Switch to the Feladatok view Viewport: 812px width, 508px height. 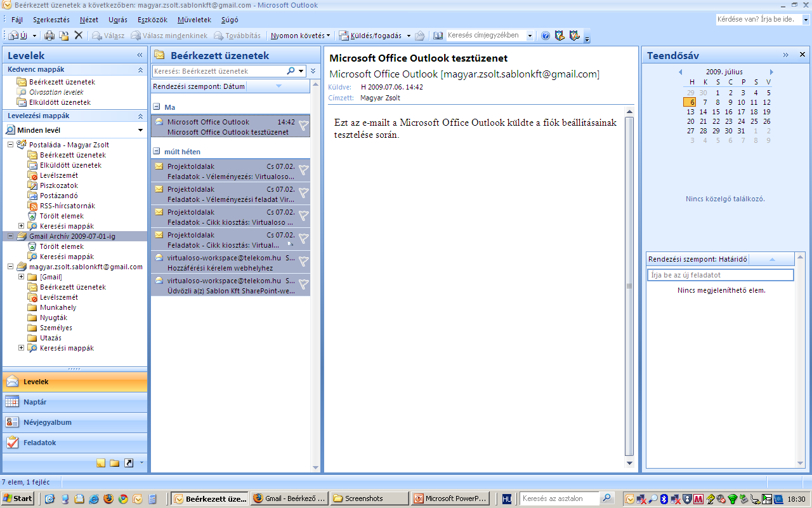(75, 443)
